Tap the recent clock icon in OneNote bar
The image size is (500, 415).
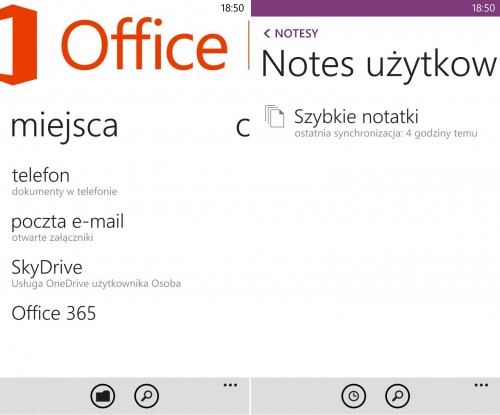click(x=354, y=396)
